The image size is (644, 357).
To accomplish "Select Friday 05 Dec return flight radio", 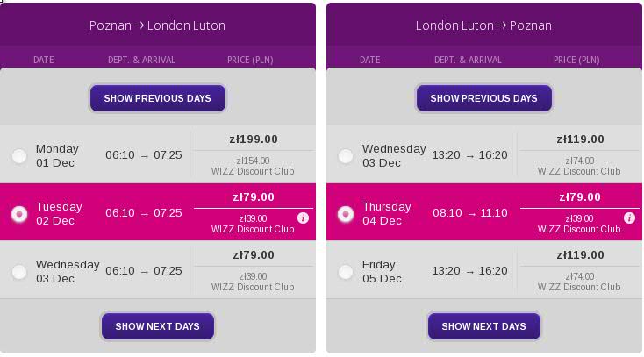I will (346, 272).
